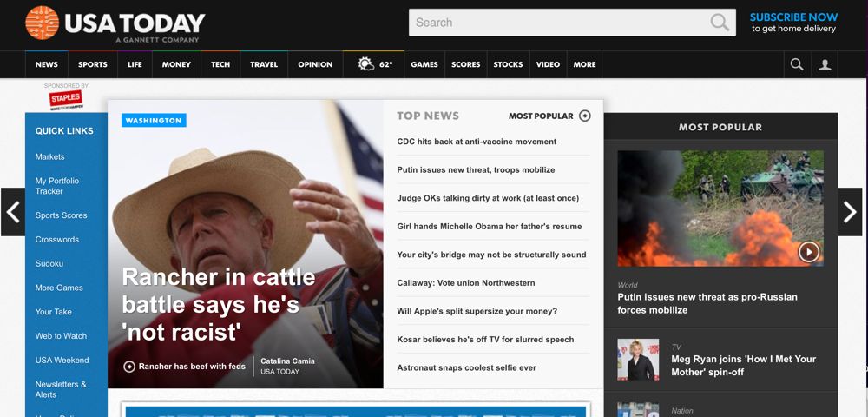Click the Staples sponsor logo
The height and width of the screenshot is (417, 868).
[66, 98]
